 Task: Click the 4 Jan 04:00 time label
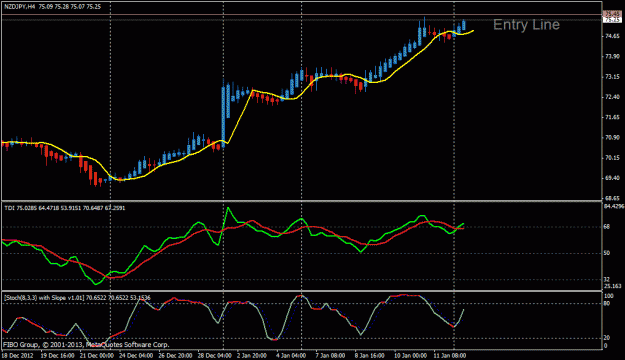291,355
